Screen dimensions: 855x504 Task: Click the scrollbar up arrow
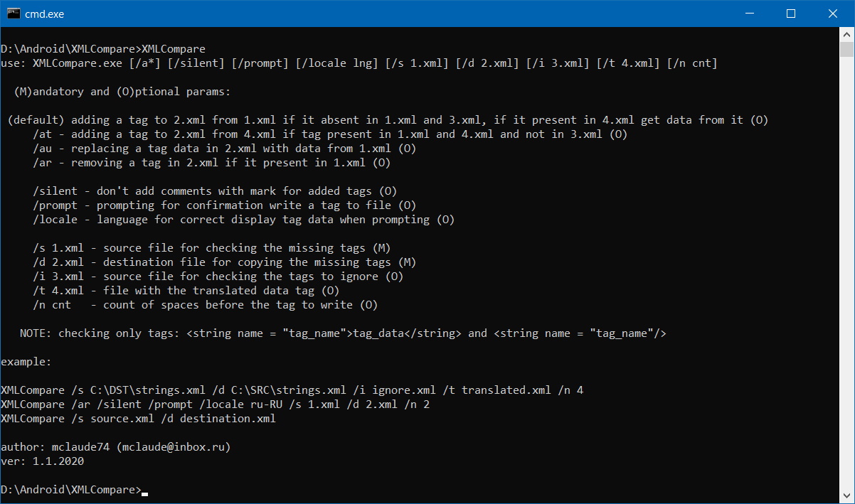[x=846, y=35]
